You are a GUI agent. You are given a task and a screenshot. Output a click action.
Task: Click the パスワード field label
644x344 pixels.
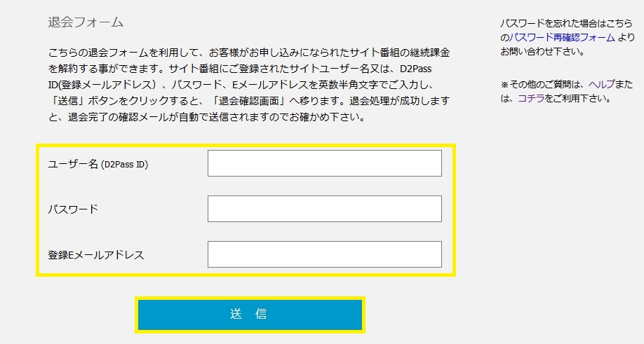(x=73, y=209)
